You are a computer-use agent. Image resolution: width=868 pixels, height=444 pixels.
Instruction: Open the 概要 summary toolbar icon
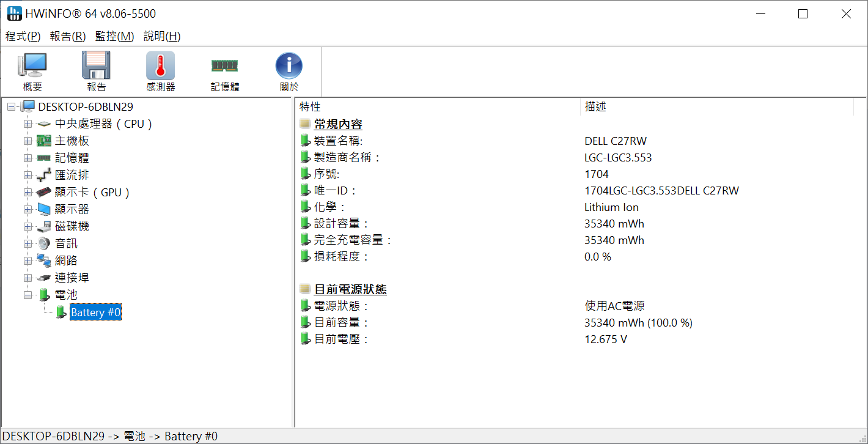click(33, 65)
